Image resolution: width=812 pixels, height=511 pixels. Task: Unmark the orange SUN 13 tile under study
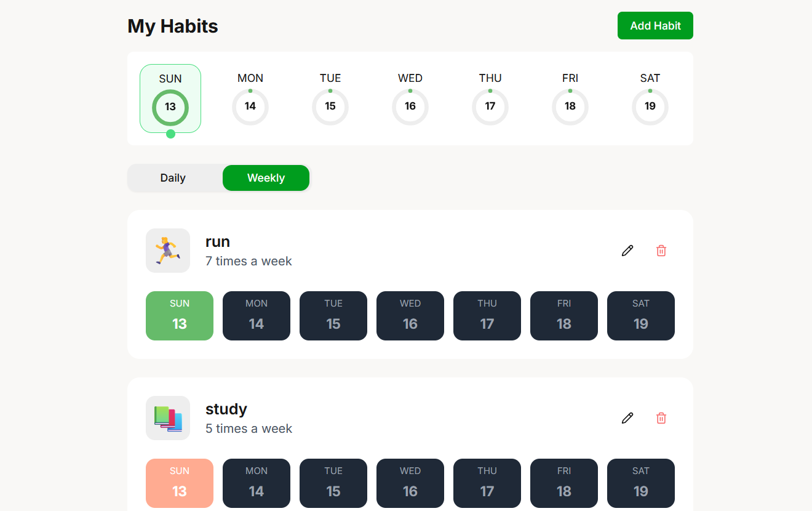[x=179, y=483]
